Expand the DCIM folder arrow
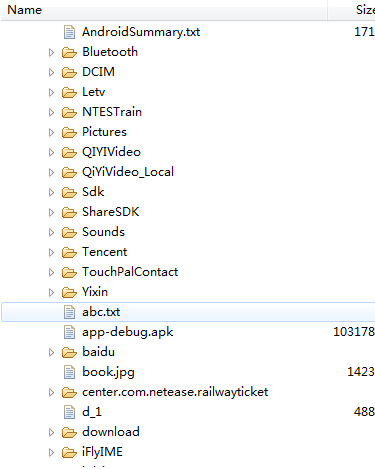This screenshot has width=375, height=469. 51,72
